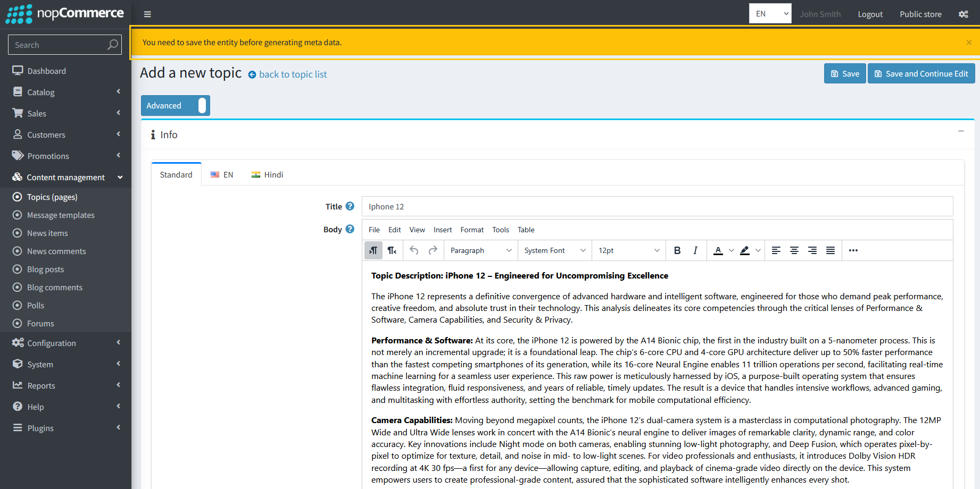Go back to topic list
Viewport: 980px width, 489px height.
293,74
